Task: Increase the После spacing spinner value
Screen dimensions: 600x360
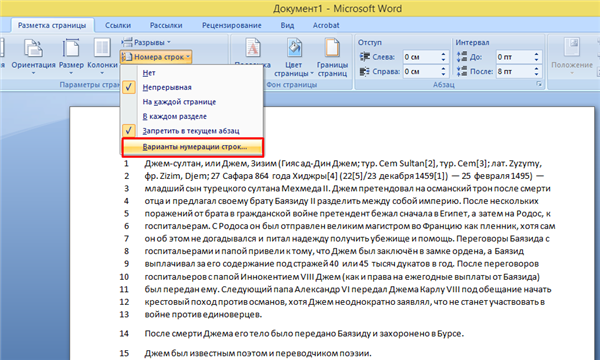Action: click(536, 69)
